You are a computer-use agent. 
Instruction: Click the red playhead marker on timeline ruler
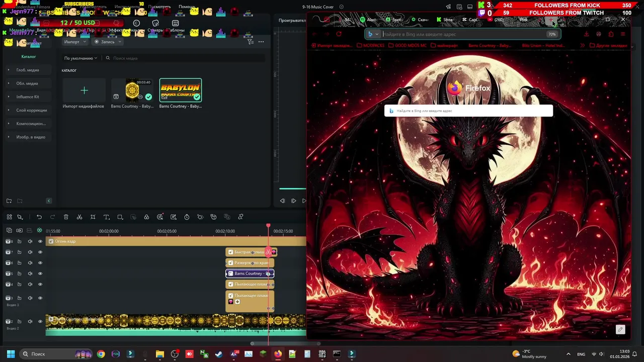[268, 226]
